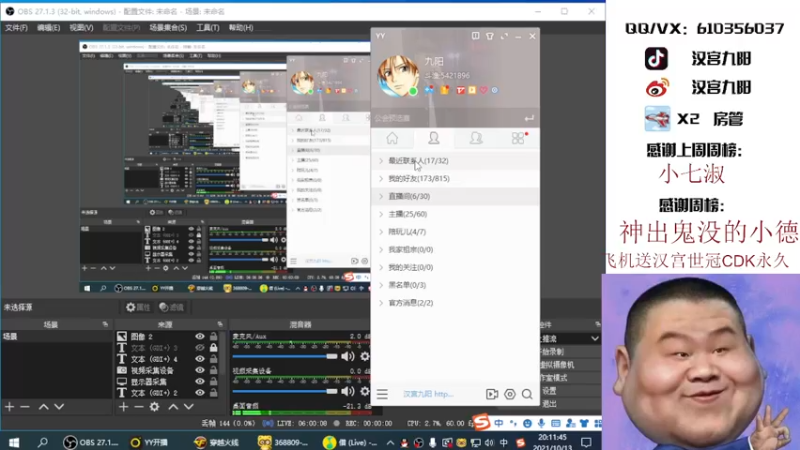The image size is (800, 450).
Task: Open the 编辑(E) menu in OBS
Action: [48, 28]
